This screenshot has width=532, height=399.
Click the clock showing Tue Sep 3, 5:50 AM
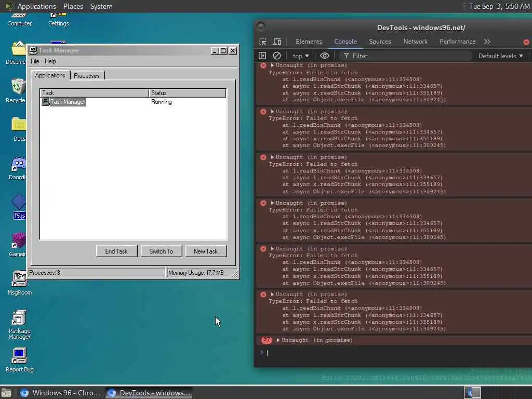tap(499, 6)
